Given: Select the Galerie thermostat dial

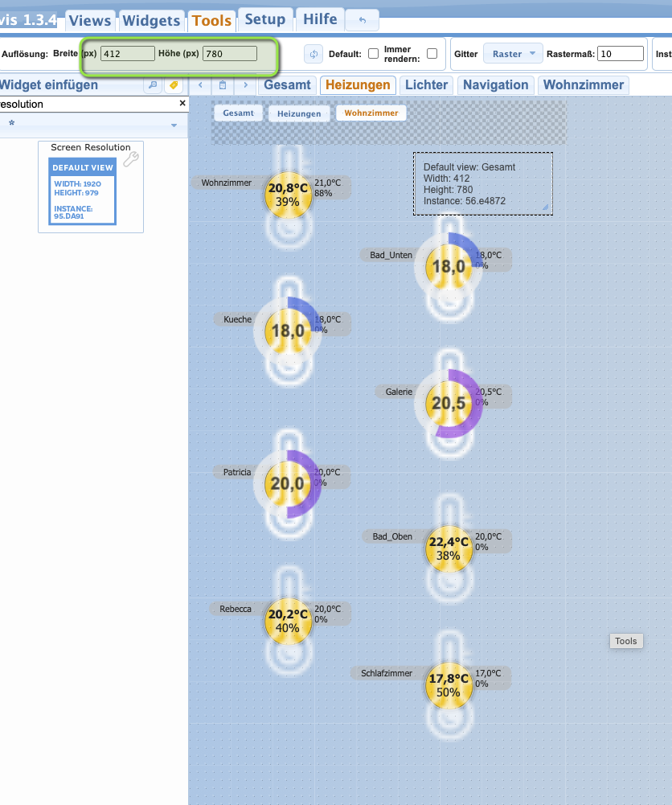Looking at the screenshot, I should coord(449,403).
